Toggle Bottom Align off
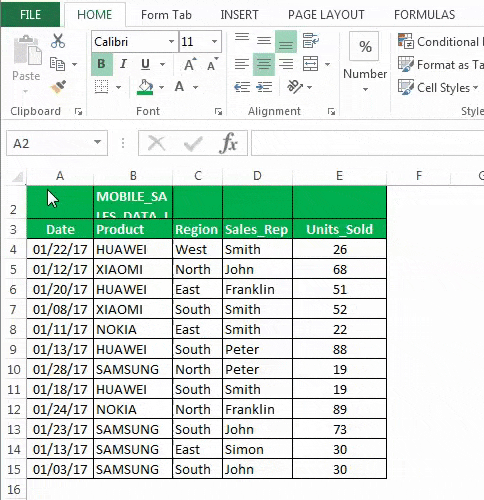Image resolution: width=484 pixels, height=500 pixels. pos(286,41)
